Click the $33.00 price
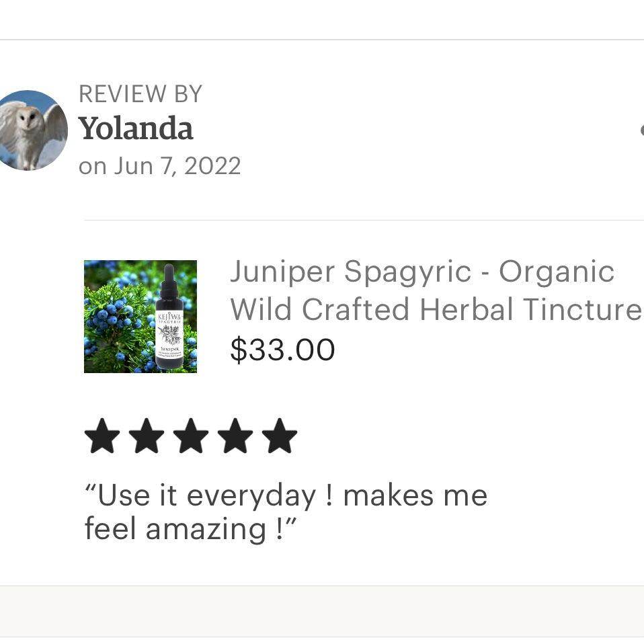This screenshot has height=644, width=644. click(x=282, y=350)
